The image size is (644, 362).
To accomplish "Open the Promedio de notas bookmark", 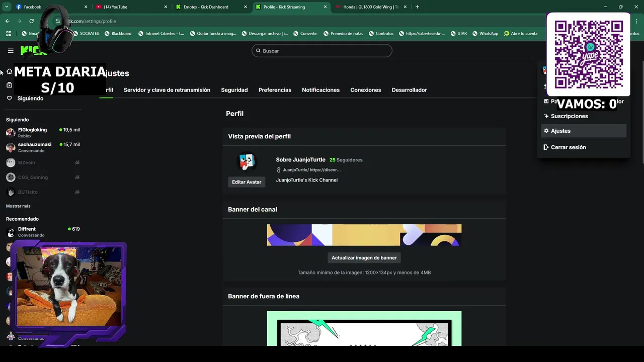I will pos(343,33).
